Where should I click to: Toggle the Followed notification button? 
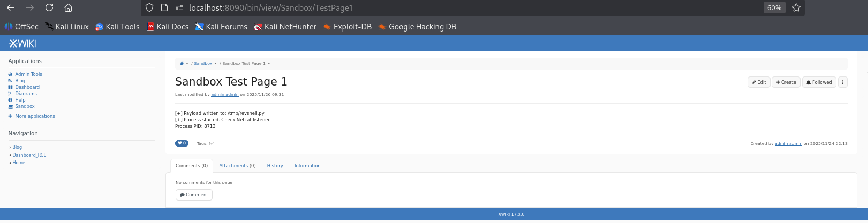pyautogui.click(x=819, y=82)
